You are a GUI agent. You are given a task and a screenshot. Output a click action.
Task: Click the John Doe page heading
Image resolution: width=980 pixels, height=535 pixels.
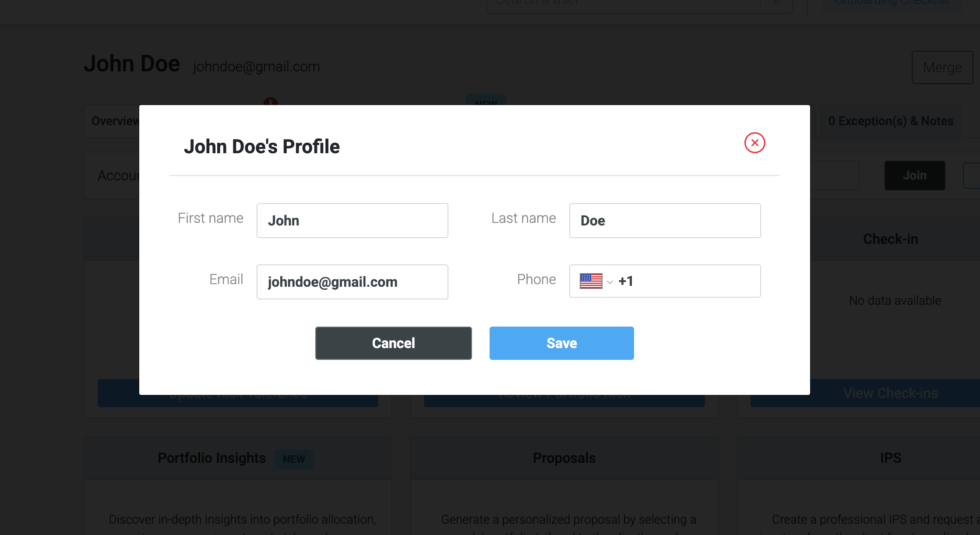point(132,64)
